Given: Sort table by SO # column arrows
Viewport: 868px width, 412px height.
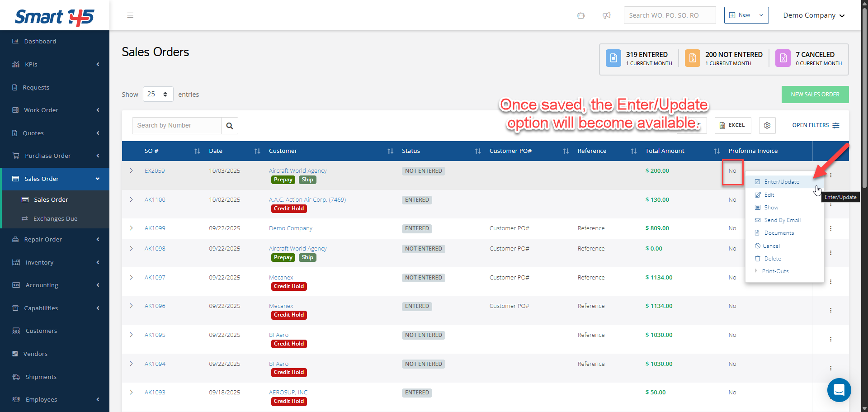Looking at the screenshot, I should [197, 151].
